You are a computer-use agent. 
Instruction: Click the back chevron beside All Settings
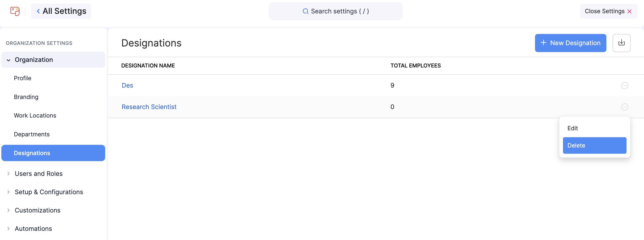(38, 11)
